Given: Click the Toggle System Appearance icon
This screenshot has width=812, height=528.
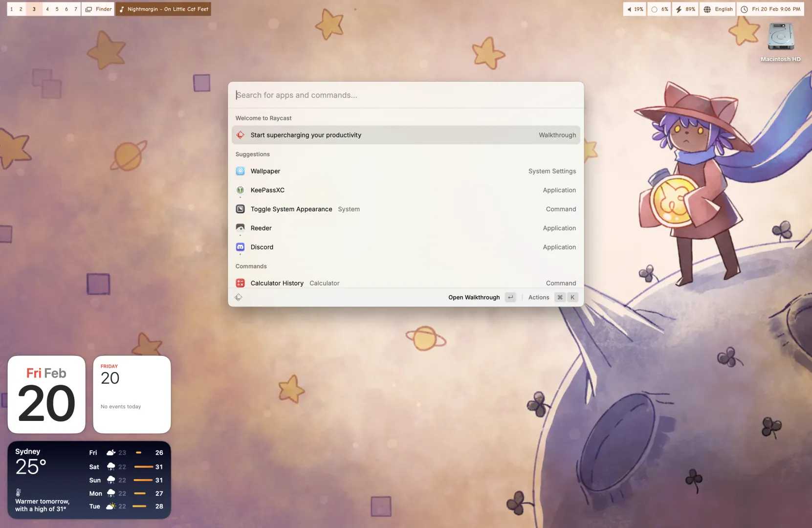Looking at the screenshot, I should [240, 209].
